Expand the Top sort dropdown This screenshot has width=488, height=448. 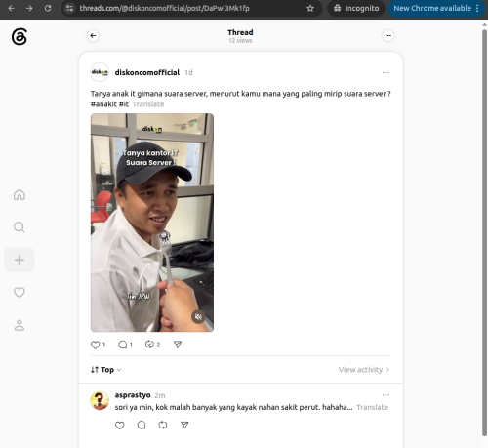tap(105, 370)
